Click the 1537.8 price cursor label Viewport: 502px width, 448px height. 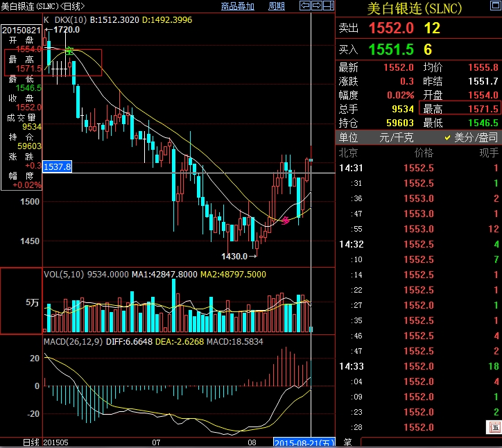tap(57, 167)
